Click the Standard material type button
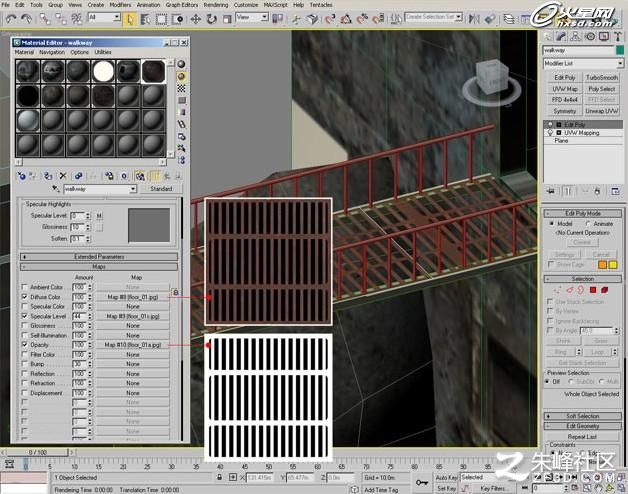The width and height of the screenshot is (628, 494). click(x=161, y=189)
